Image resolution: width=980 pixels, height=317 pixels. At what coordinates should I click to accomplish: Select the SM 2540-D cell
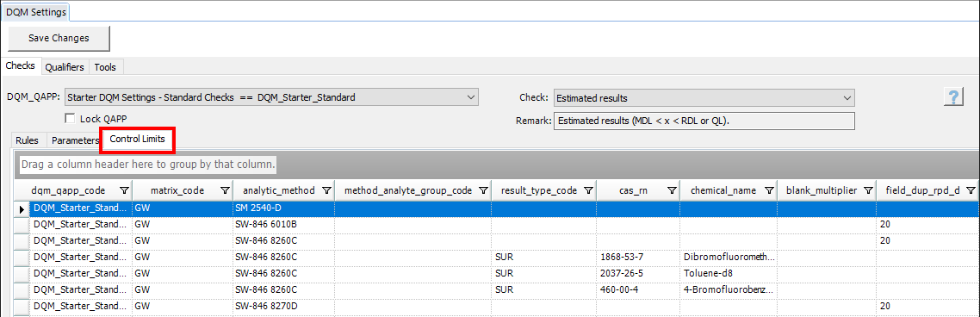point(283,208)
